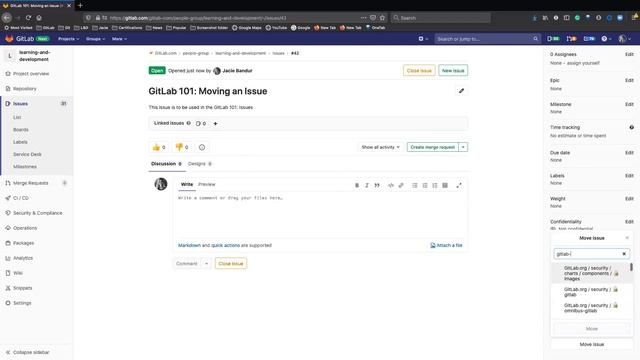Switch to the Discussion tab
640x360 pixels.
tap(166, 164)
